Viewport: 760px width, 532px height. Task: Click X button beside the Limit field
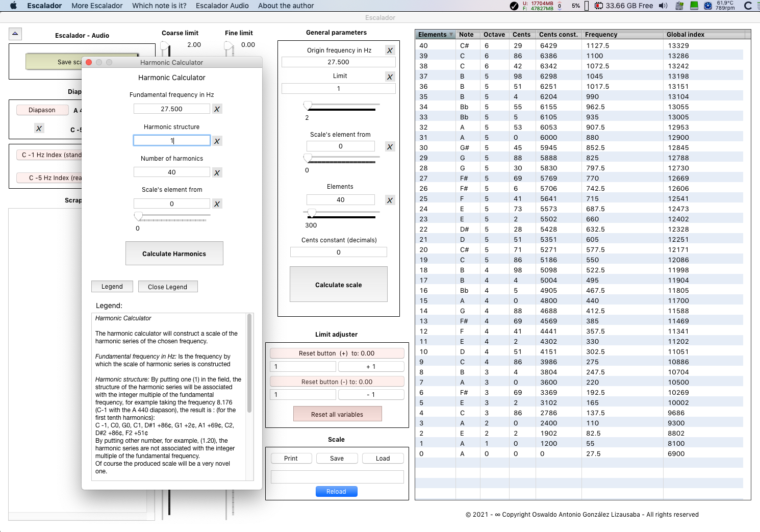pyautogui.click(x=390, y=77)
